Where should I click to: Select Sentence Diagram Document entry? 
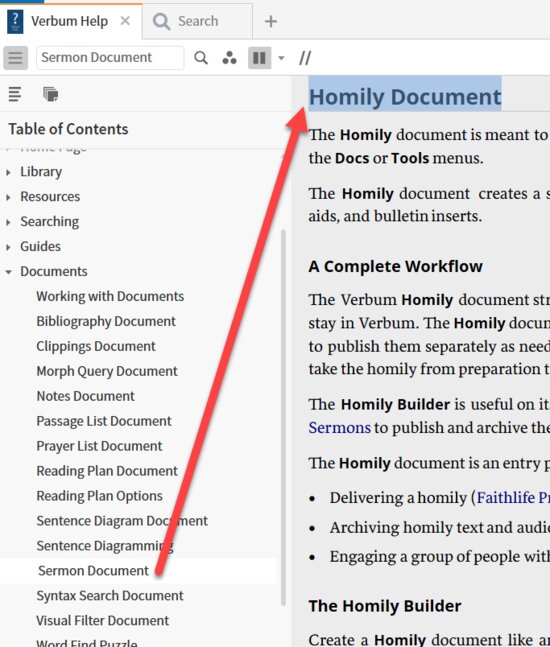(x=122, y=521)
